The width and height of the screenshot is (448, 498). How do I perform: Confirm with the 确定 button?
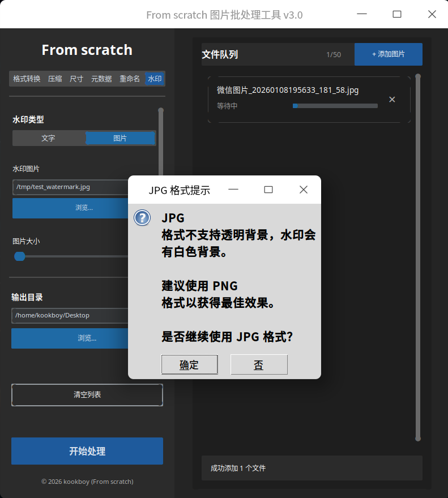[x=190, y=364]
